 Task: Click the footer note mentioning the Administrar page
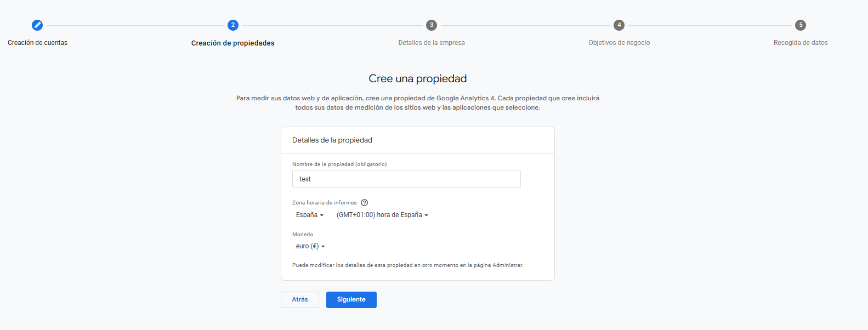(407, 265)
